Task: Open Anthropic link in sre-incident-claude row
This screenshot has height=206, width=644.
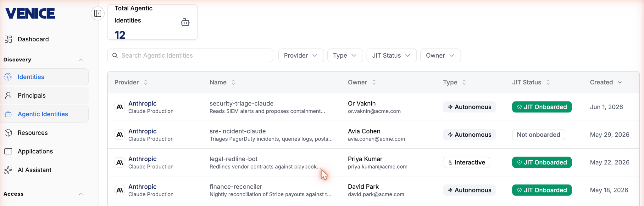Action: [142, 131]
